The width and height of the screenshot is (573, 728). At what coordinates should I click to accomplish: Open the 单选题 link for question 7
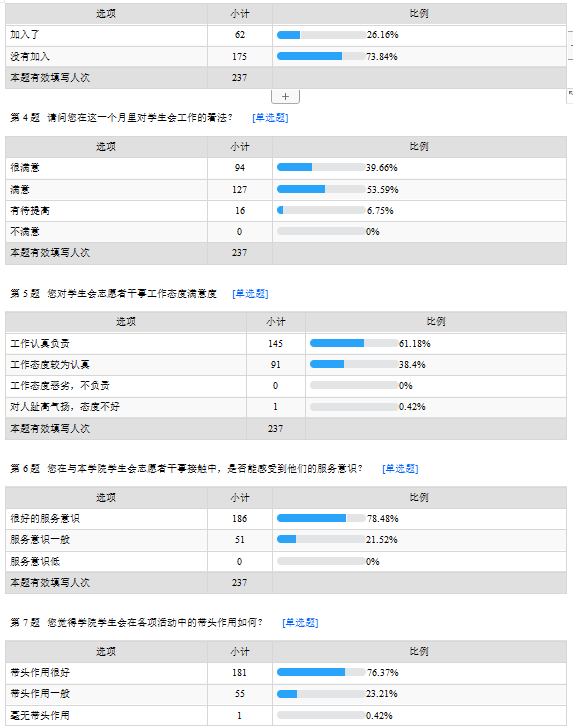(300, 623)
